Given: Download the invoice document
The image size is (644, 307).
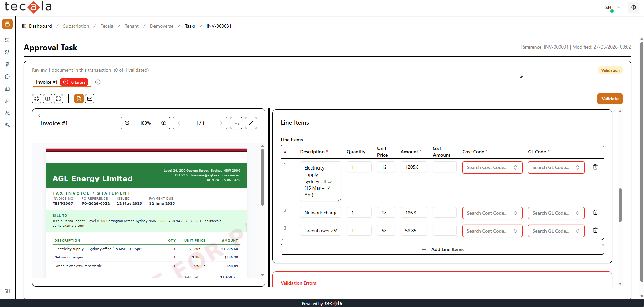Looking at the screenshot, I should point(236,123).
